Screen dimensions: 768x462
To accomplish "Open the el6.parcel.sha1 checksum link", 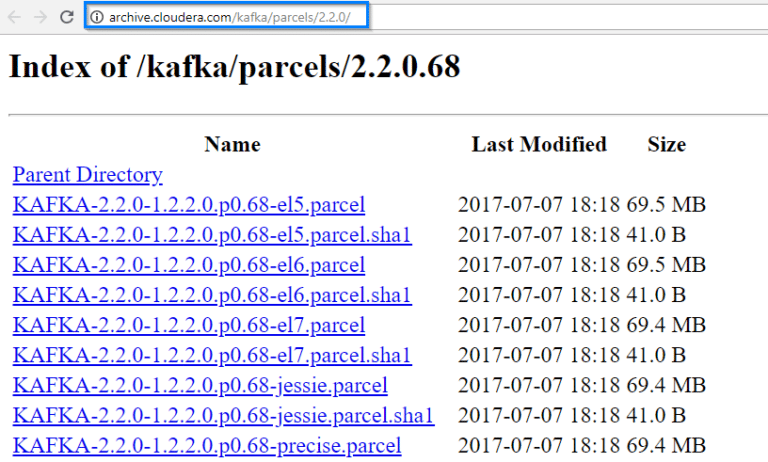I will pos(212,295).
